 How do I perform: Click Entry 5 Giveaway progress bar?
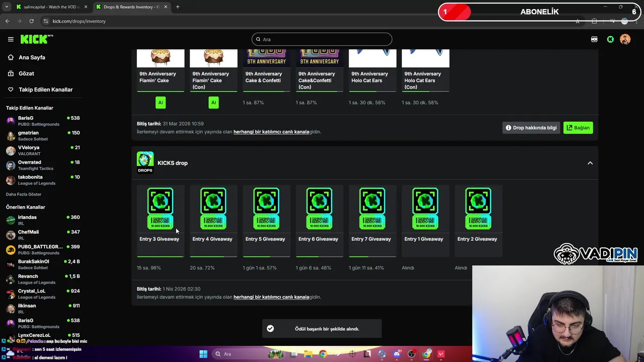pyautogui.click(x=266, y=256)
